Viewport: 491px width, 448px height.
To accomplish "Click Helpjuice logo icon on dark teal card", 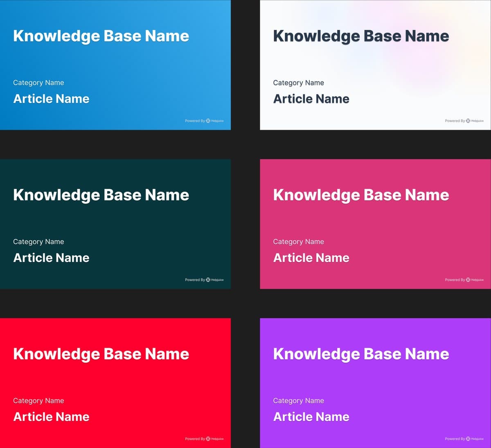I will tap(208, 280).
